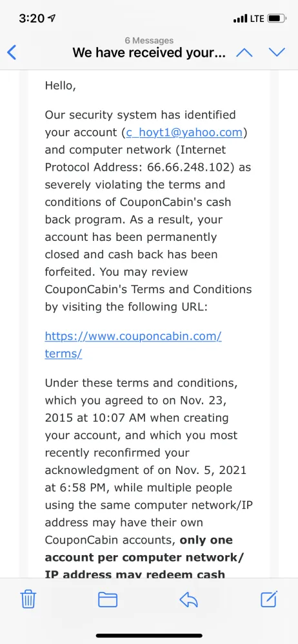Tap the reply arrow icon
The width and height of the screenshot is (298, 644).
[189, 600]
